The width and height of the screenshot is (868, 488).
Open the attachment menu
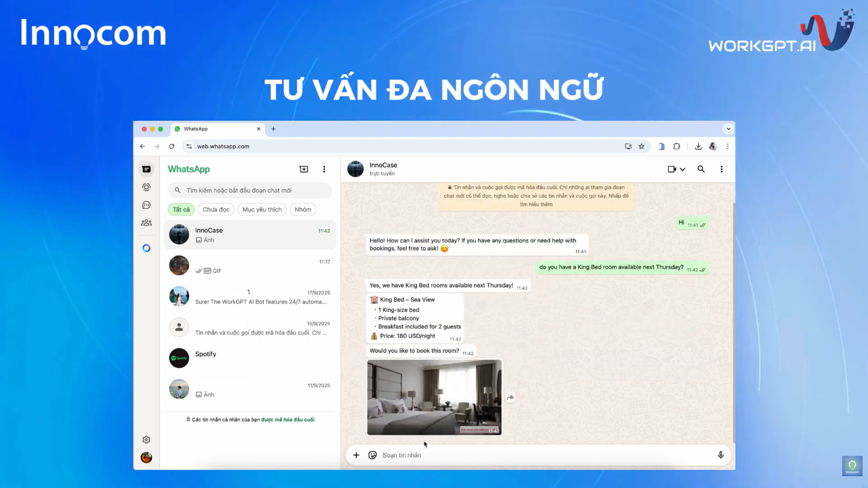click(x=356, y=455)
